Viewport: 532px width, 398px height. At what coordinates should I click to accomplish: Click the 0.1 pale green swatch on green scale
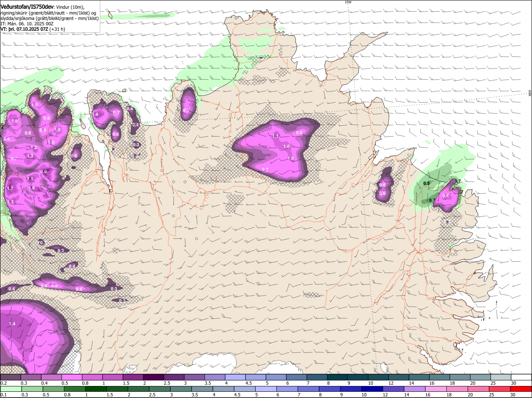pos(10,389)
